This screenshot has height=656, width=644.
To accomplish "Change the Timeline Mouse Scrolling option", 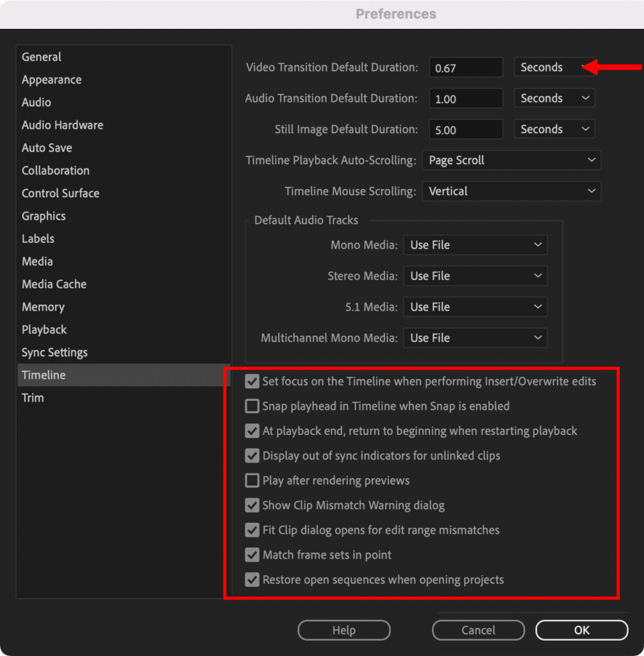I will click(511, 191).
